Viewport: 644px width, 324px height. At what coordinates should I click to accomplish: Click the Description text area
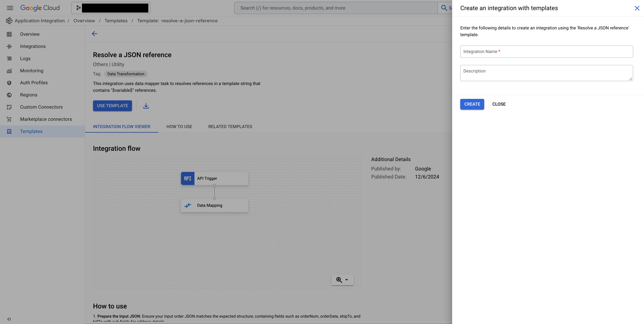point(546,73)
